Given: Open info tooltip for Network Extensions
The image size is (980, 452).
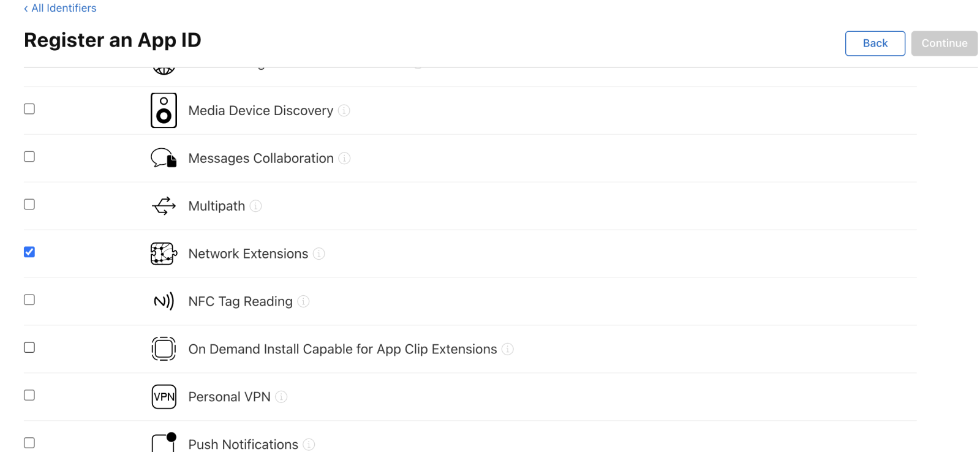Looking at the screenshot, I should [319, 254].
